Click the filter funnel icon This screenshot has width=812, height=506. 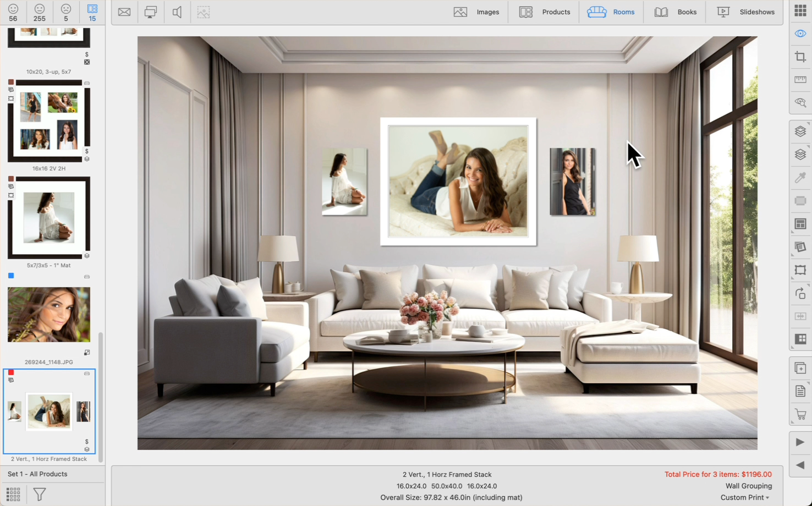tap(40, 494)
